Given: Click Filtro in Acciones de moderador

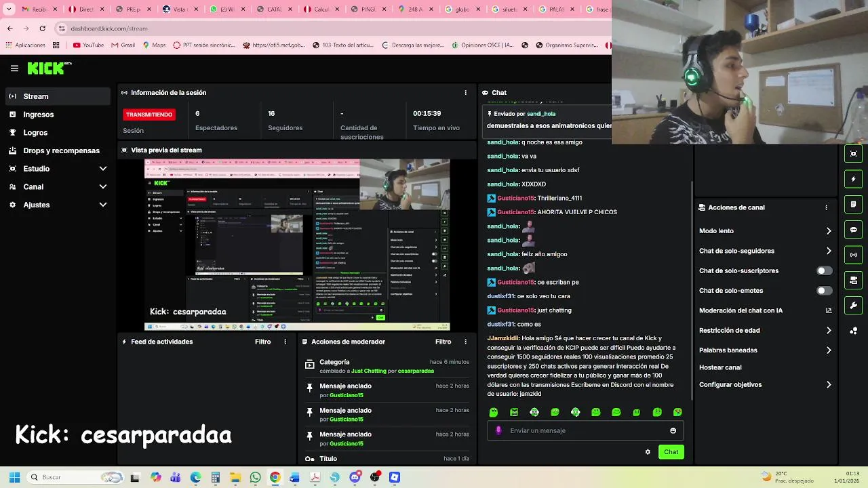Looking at the screenshot, I should coord(443,342).
